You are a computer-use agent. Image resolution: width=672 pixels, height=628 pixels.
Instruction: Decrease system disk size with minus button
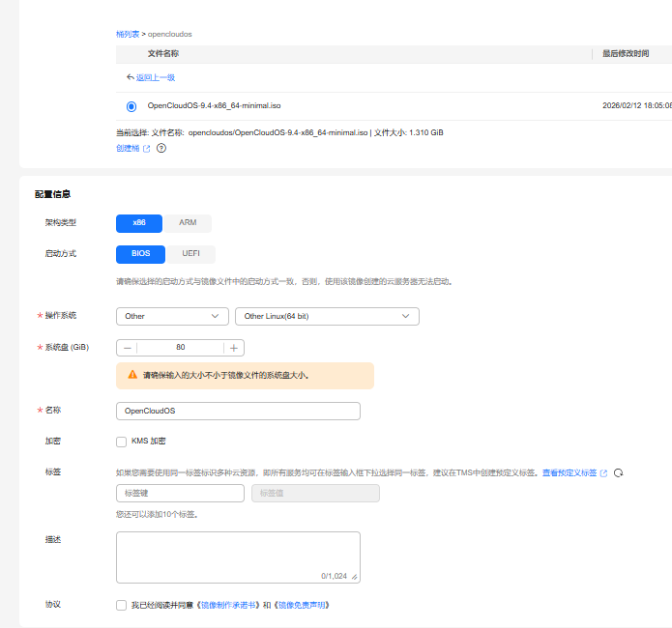click(x=128, y=348)
